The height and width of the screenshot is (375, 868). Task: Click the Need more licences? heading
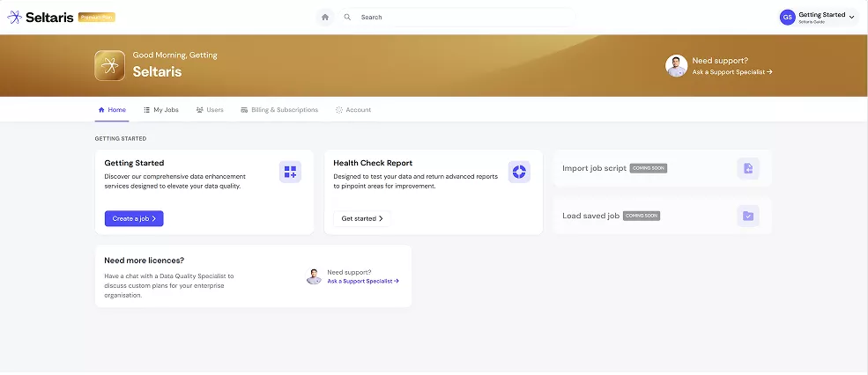(144, 261)
